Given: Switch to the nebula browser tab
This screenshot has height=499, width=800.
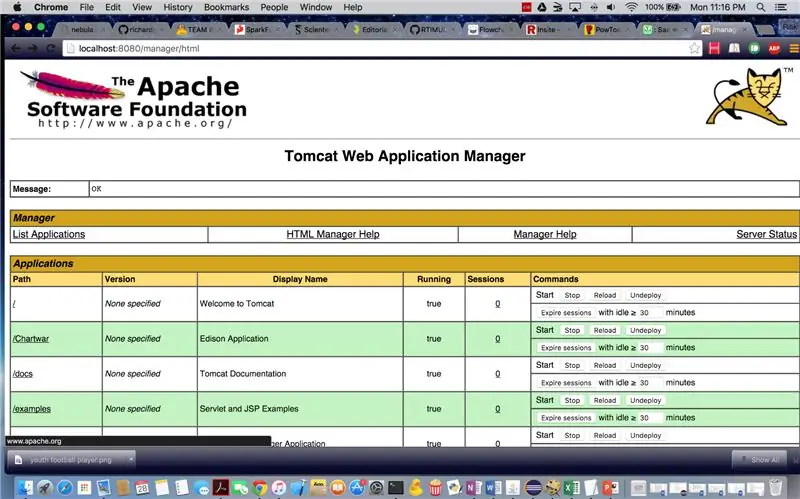Looking at the screenshot, I should coord(83,30).
